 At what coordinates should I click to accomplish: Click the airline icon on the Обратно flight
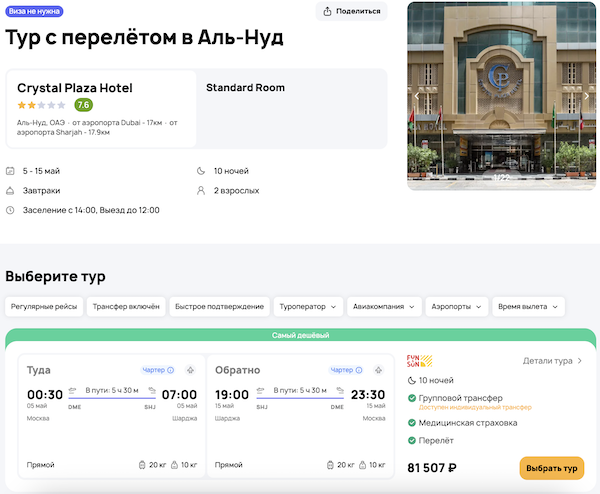pos(377,370)
